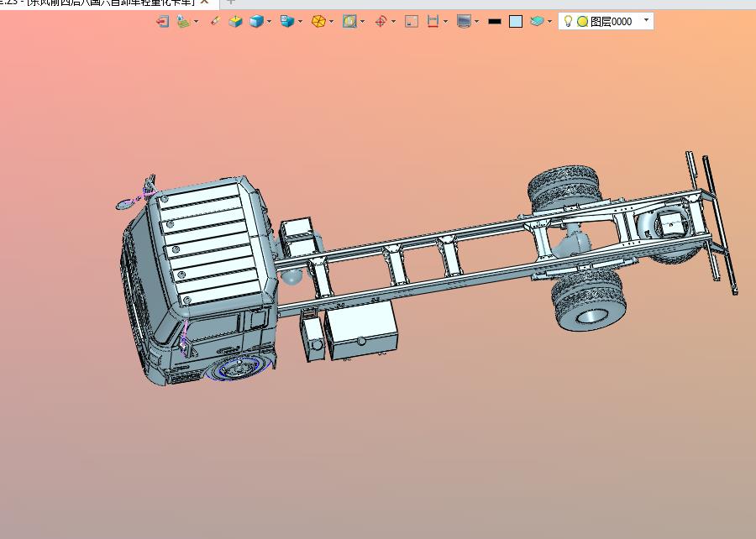Expand the blue shaded cube dropdown arrow

[269, 21]
